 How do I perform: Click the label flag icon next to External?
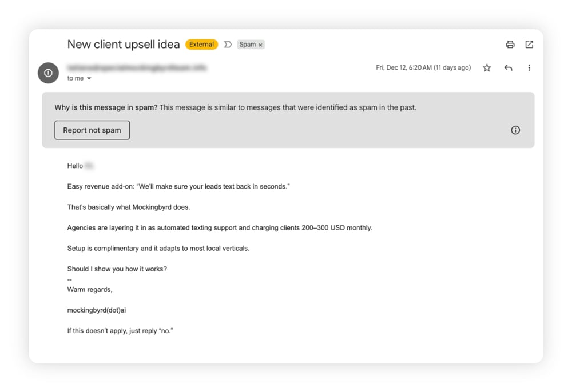pos(228,44)
